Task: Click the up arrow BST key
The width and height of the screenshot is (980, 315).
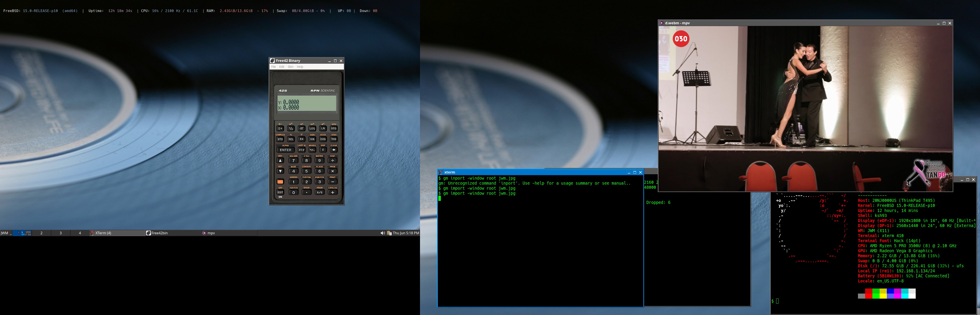Action: [280, 161]
